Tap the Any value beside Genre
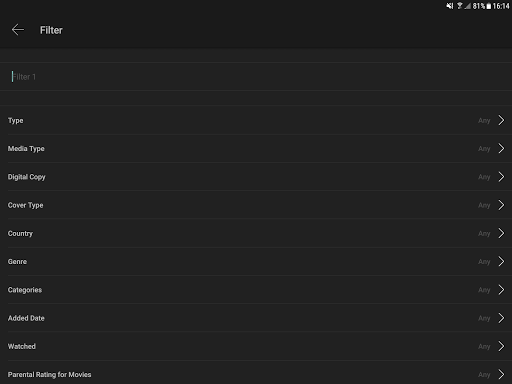This screenshot has width=512, height=384. click(484, 262)
